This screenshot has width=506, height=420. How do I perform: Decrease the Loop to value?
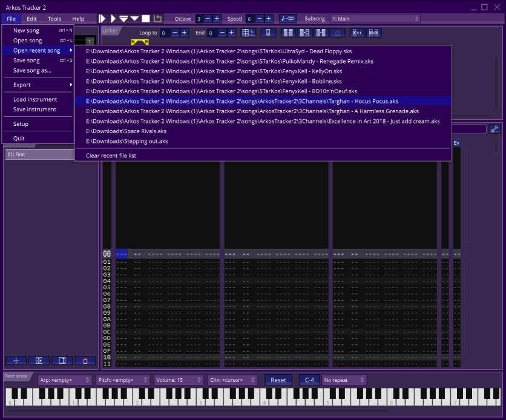tap(175, 33)
